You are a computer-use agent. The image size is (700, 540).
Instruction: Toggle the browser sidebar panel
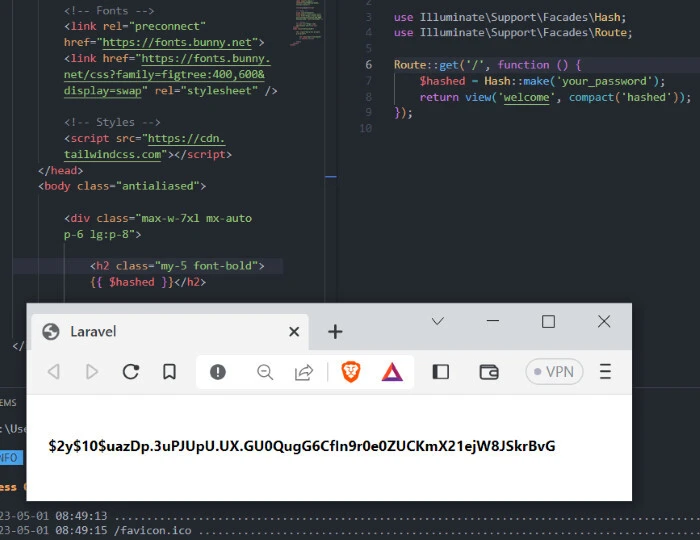(441, 372)
